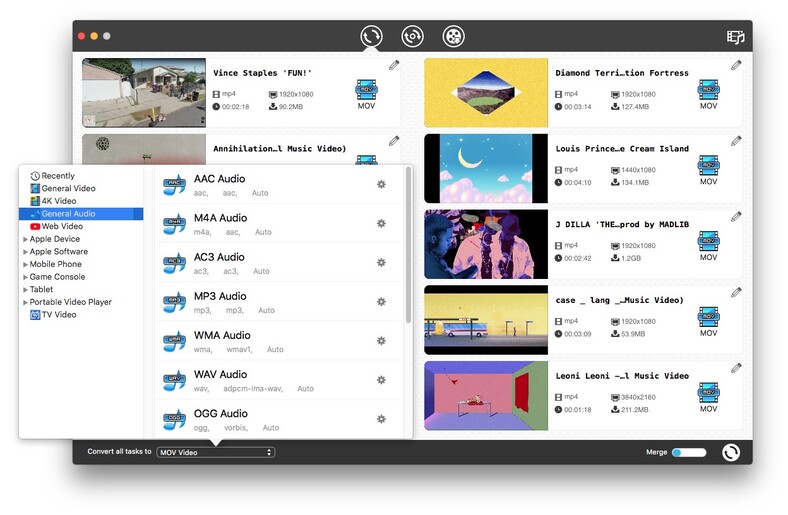Image resolution: width=788 pixels, height=515 pixels.
Task: Edit Louis Prince Cream Island with pencil icon
Action: [736, 141]
